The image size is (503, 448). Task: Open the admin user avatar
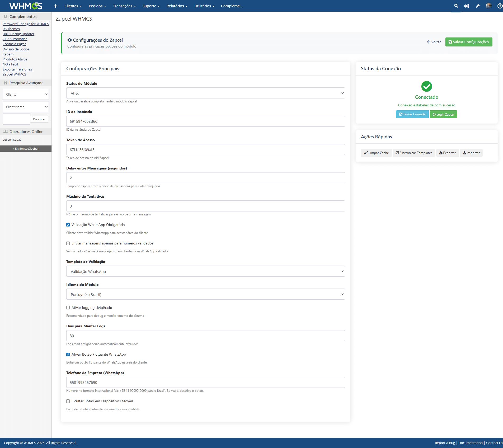[x=489, y=6]
